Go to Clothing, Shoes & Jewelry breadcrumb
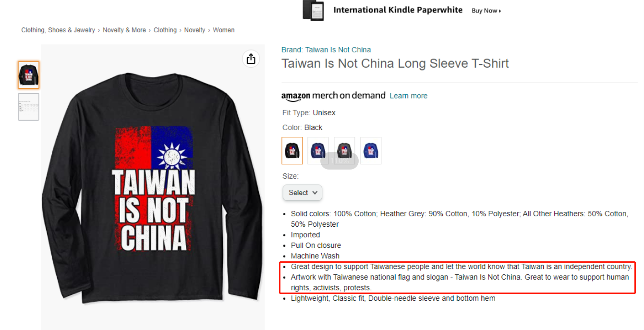 pos(58,30)
